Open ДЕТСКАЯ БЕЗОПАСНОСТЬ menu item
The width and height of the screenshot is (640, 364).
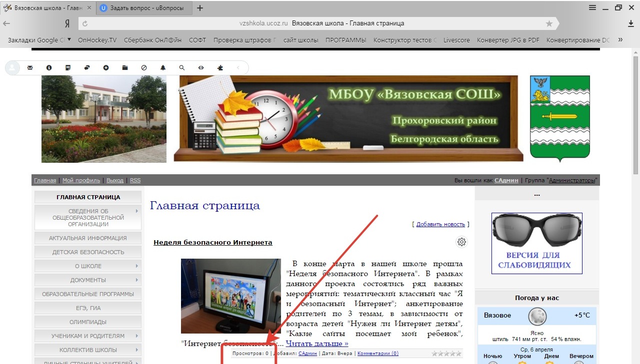coord(88,252)
